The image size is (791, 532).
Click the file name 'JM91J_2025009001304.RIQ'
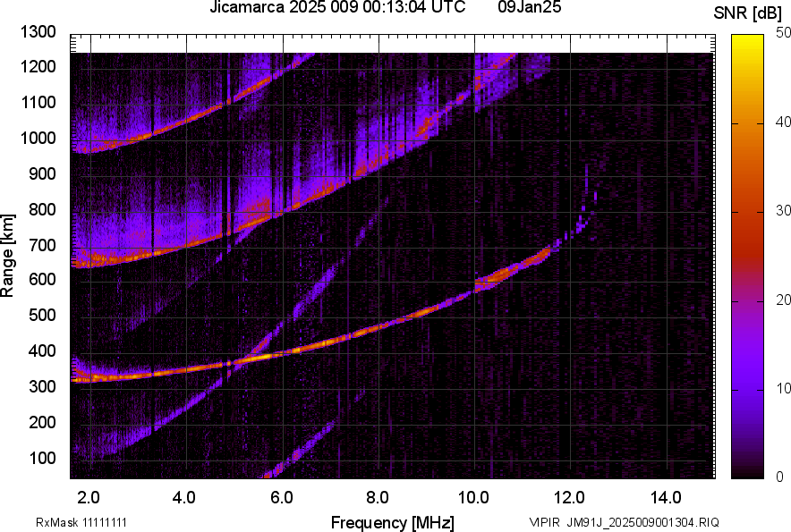(642, 522)
